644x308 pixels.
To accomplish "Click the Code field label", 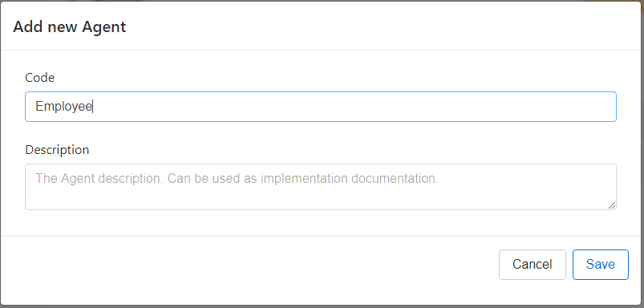I will (x=40, y=78).
